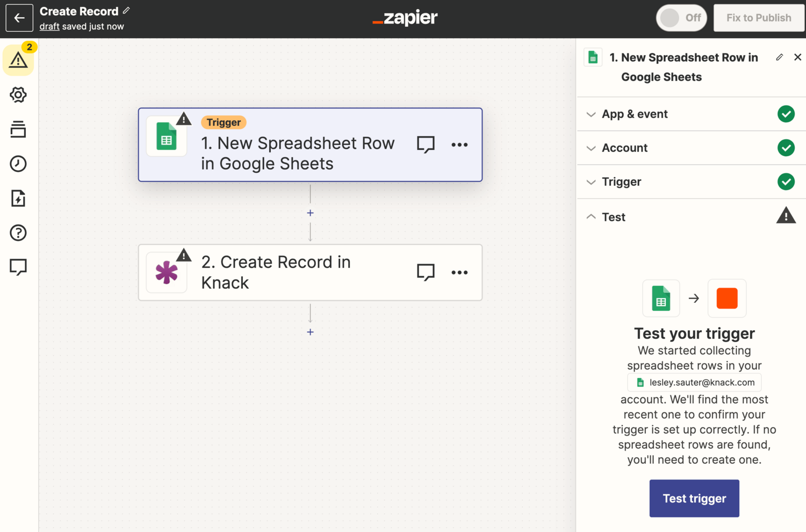Open the alerts panel showing 2 warnings
The image size is (806, 532).
18,60
